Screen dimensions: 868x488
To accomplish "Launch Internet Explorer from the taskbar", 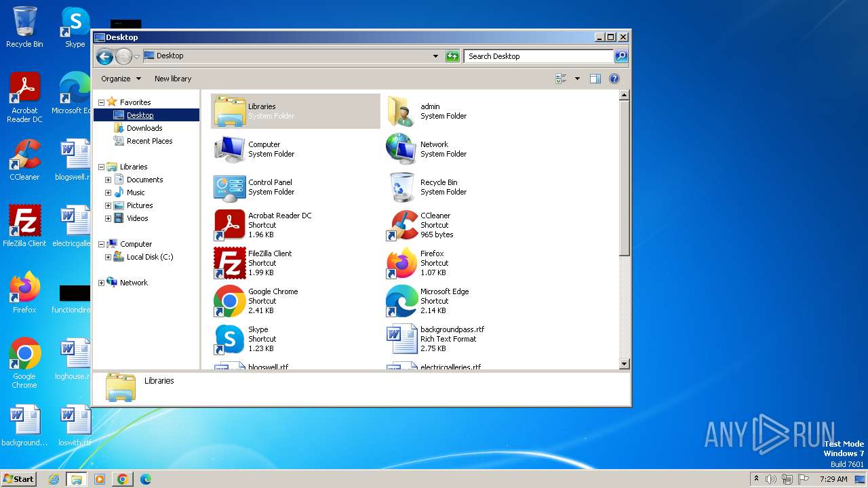I will pos(54,479).
